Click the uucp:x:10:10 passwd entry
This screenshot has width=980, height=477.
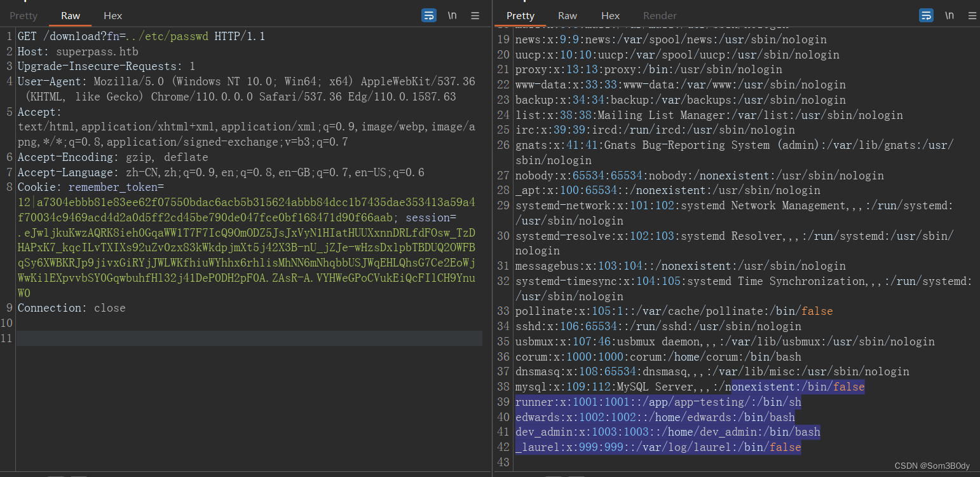pyautogui.click(x=677, y=55)
